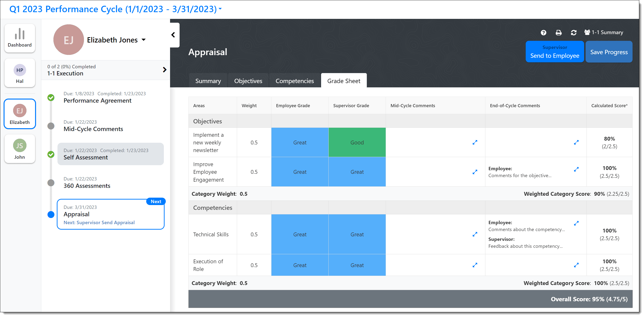Collapse the employee timeline panel
The image size is (644, 317).
tap(173, 35)
